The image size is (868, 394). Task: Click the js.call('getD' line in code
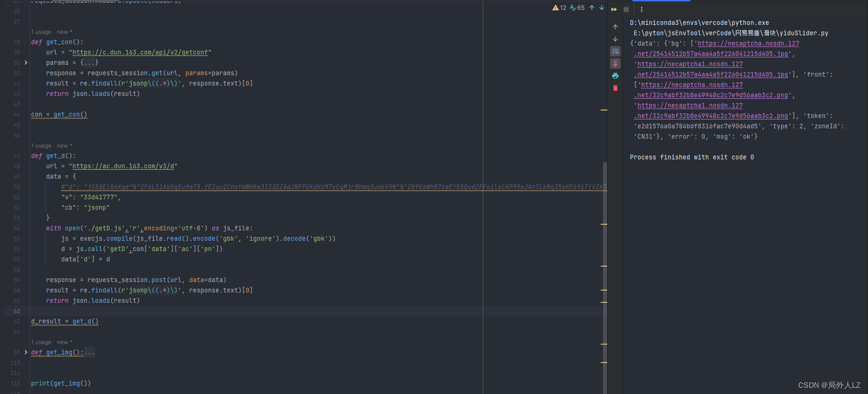[142, 249]
